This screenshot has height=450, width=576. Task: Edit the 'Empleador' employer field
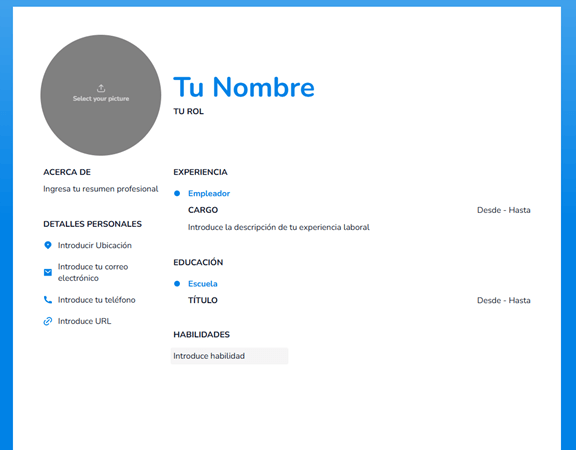(209, 193)
